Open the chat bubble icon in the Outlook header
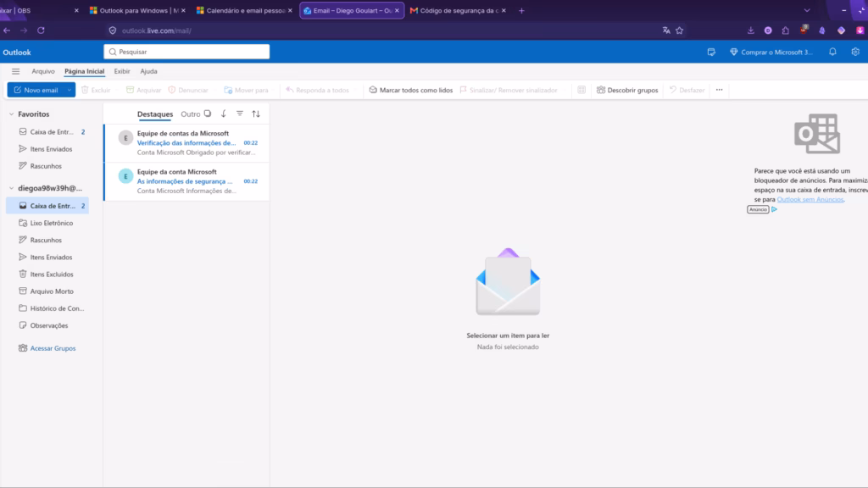Screen dimensions: 868x488 (x=711, y=52)
